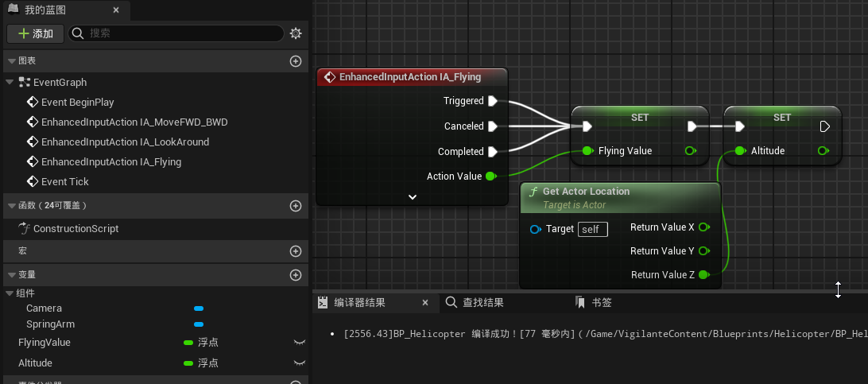The width and height of the screenshot is (868, 384).
Task: Click the settings gear in My Blueprint panel
Action: click(296, 33)
